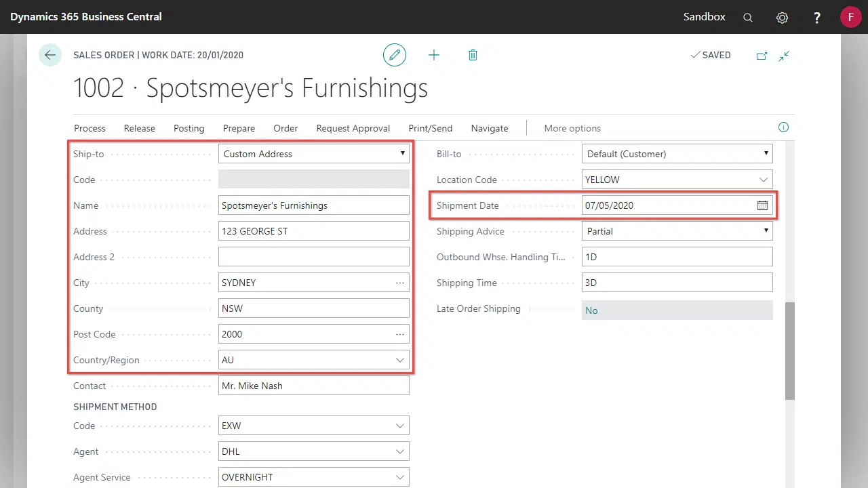Expand the Ship-to dropdown
This screenshot has height=488, width=868.
(x=402, y=154)
